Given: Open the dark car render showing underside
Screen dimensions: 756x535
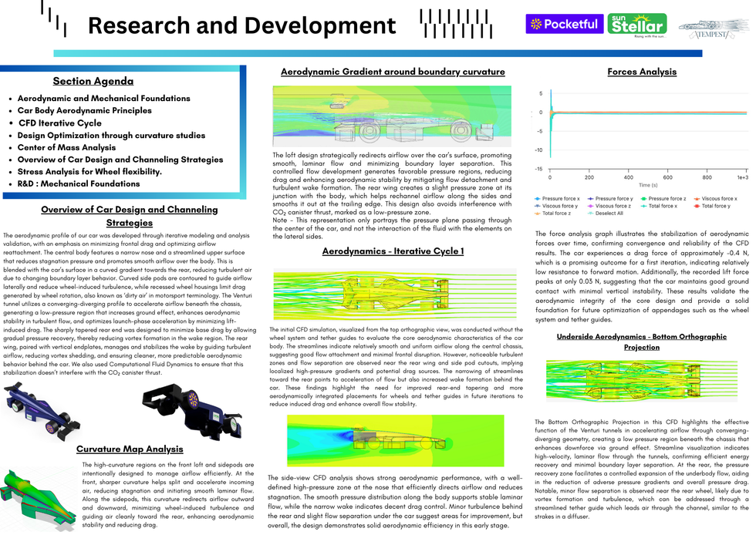Looking at the screenshot, I should pyautogui.click(x=192, y=411).
